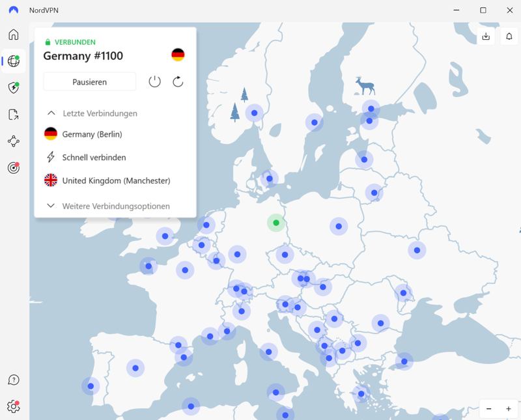Select the Denmark server dot on map
This screenshot has height=420, width=521.
tap(270, 178)
